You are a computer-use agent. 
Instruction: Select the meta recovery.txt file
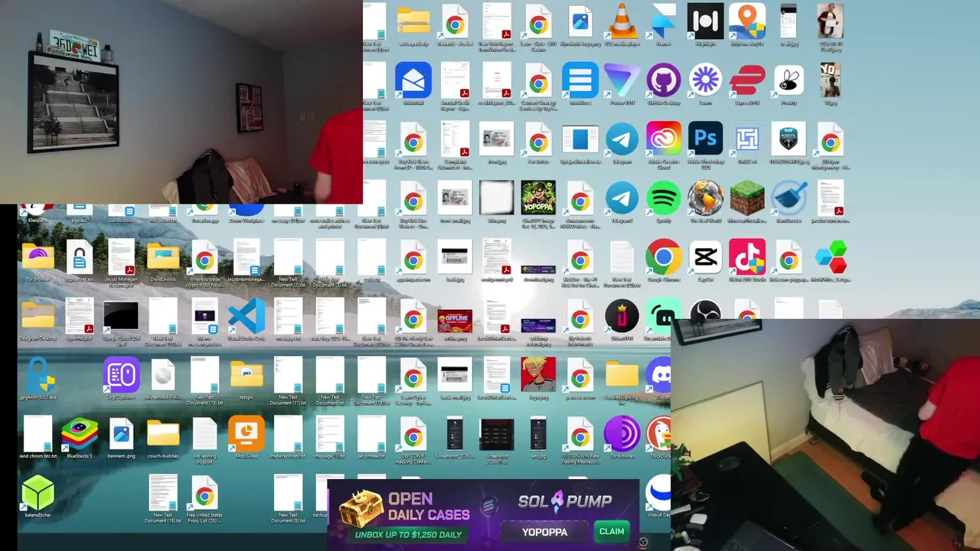(288, 435)
